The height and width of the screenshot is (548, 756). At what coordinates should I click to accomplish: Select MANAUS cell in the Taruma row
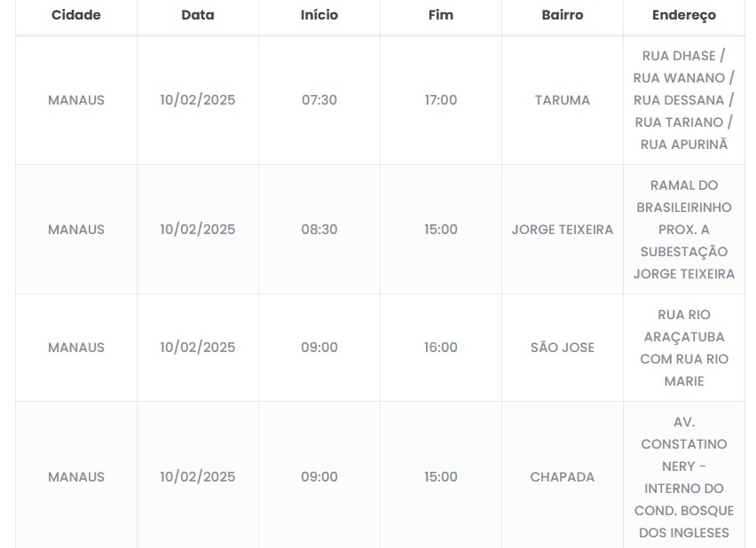tap(76, 100)
